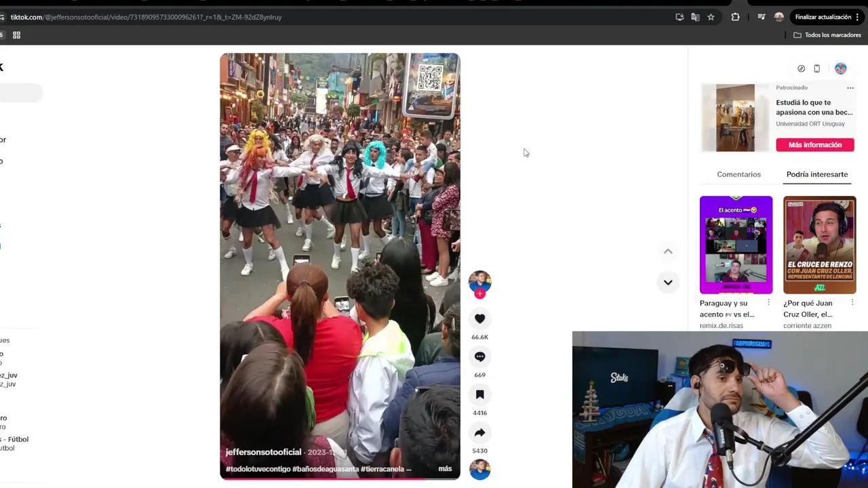Screen dimensions: 868x488
Task: Open the Chrome profile avatar
Action: coord(778,17)
